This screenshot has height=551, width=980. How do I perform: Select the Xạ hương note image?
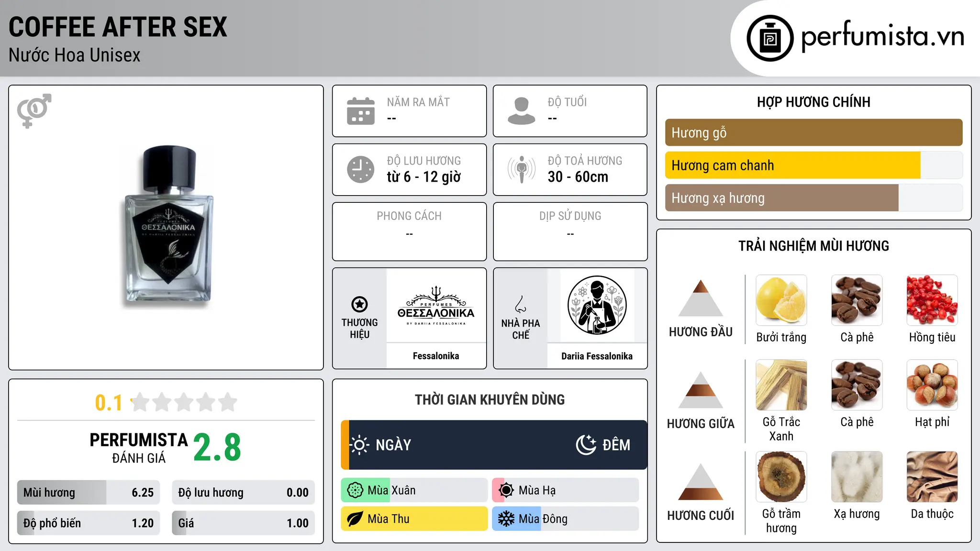pos(857,477)
